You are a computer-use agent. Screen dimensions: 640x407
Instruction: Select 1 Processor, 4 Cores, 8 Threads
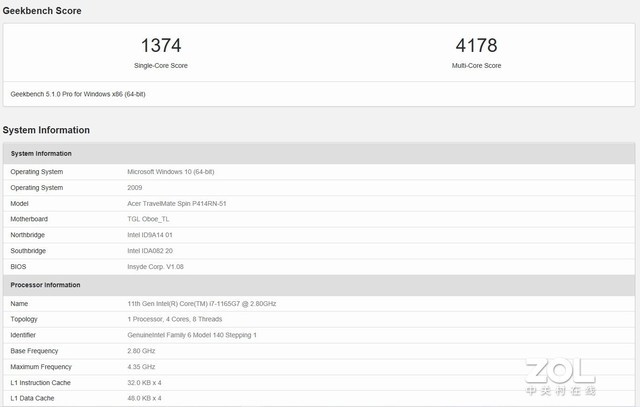(175, 319)
